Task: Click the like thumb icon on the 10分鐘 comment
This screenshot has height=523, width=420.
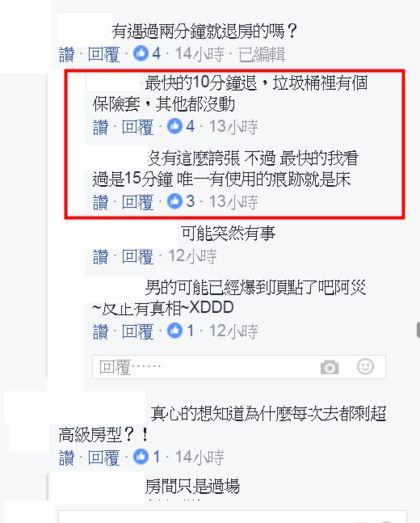Action: pos(174,126)
